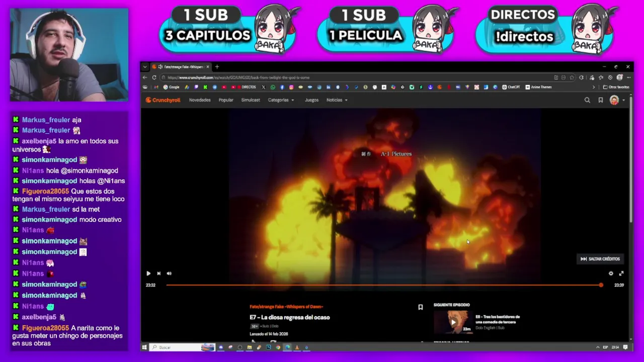Screen dimensions: 644x362
Task: Open the Popular menu item
Action: [226, 100]
